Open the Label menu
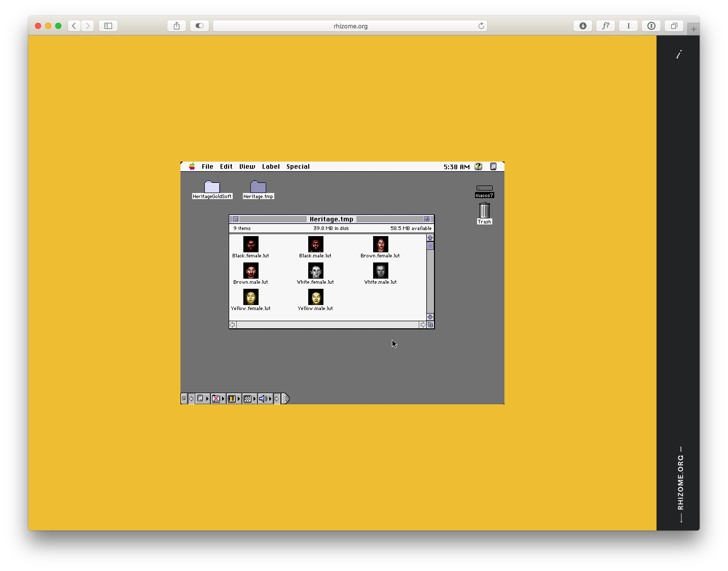Screen dimensions: 728x571 [x=271, y=167]
